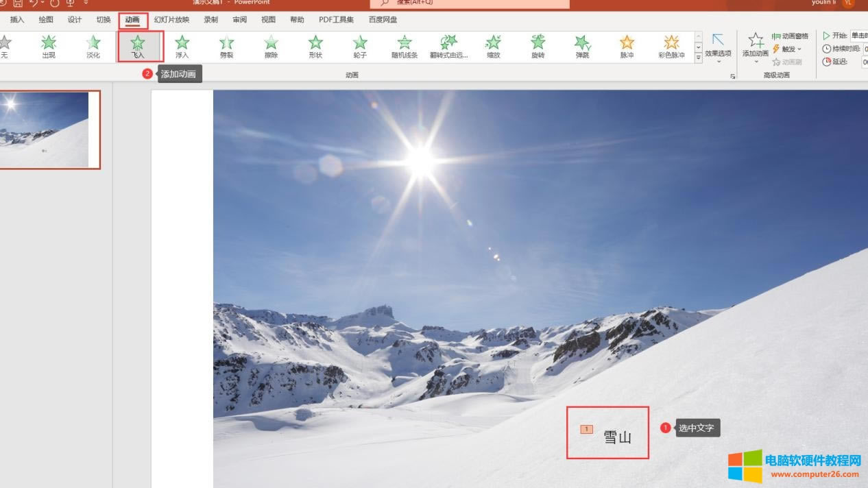Click the save icon in title bar

pos(18,3)
